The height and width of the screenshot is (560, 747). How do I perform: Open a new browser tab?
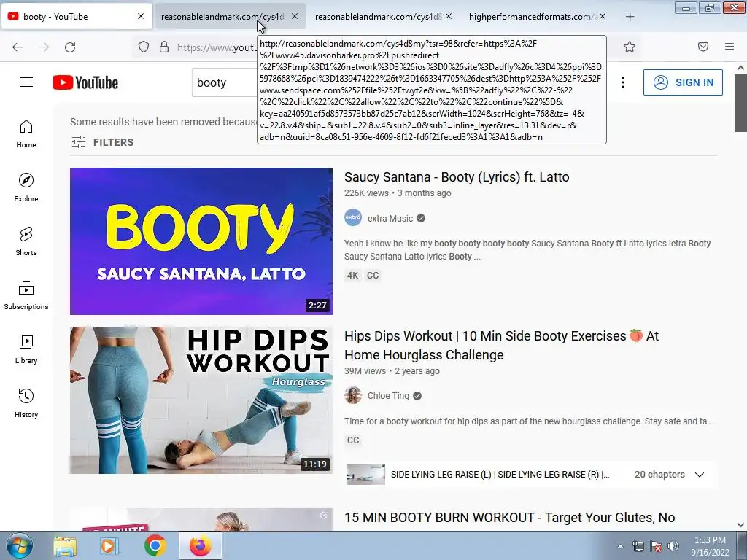coord(630,17)
